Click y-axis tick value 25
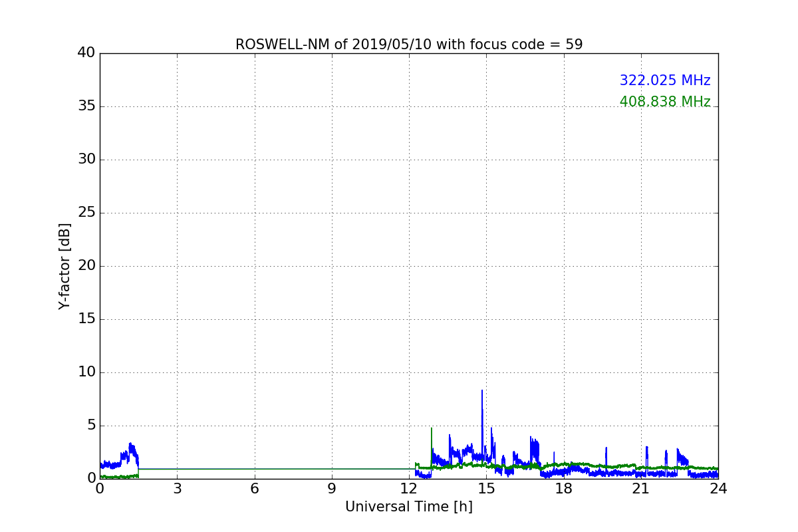Screen dimensions: 798x532 coord(86,213)
